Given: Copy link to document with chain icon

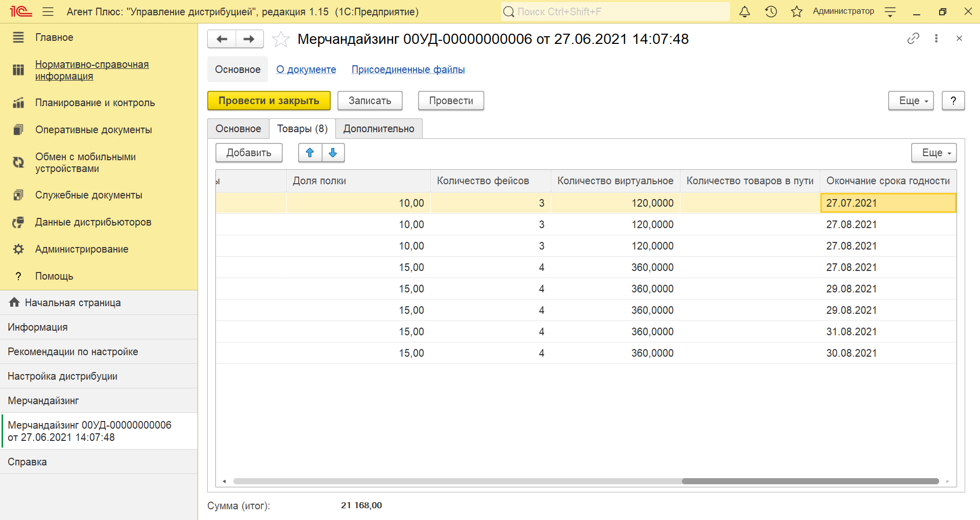Looking at the screenshot, I should (x=913, y=38).
